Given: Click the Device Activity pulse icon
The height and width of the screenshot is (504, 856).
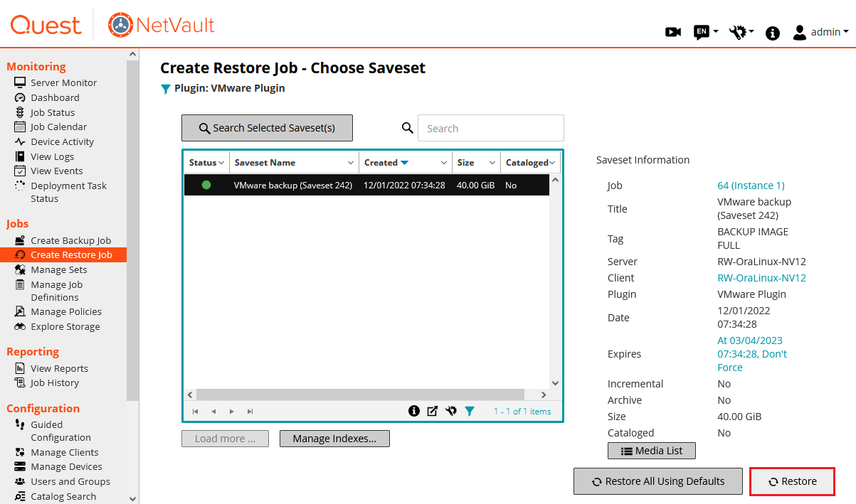Looking at the screenshot, I should tap(20, 141).
